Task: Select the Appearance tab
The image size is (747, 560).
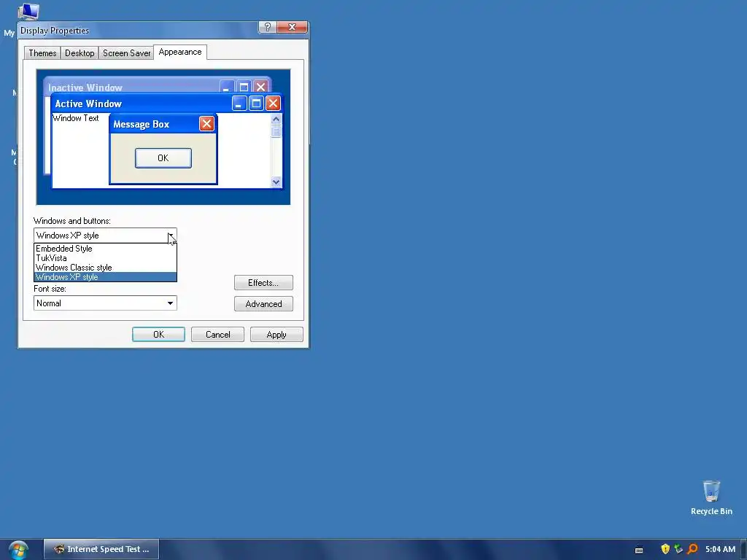Action: [x=180, y=52]
